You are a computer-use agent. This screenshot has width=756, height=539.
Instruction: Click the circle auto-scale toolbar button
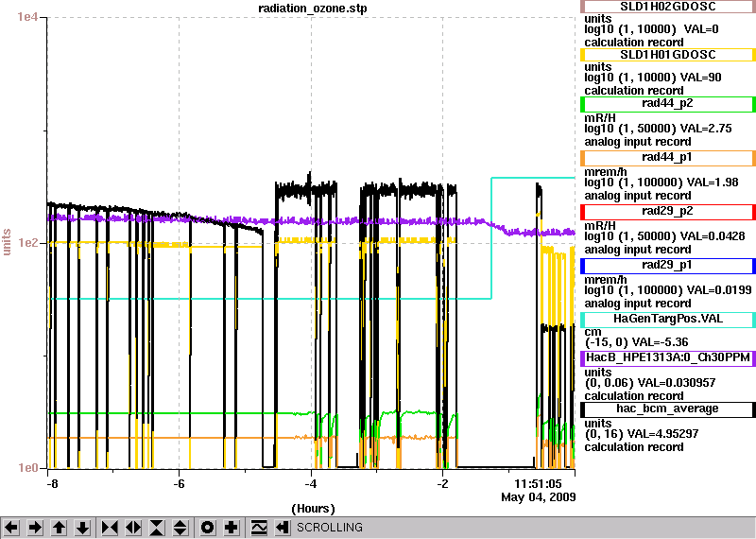pos(207,528)
